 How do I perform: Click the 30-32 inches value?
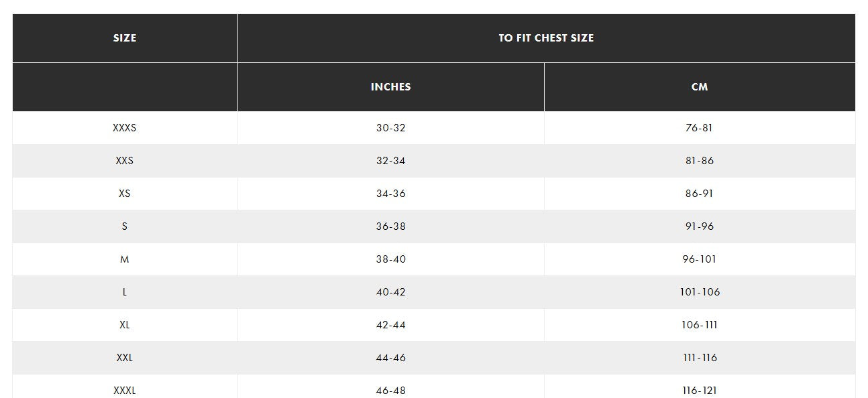point(390,128)
